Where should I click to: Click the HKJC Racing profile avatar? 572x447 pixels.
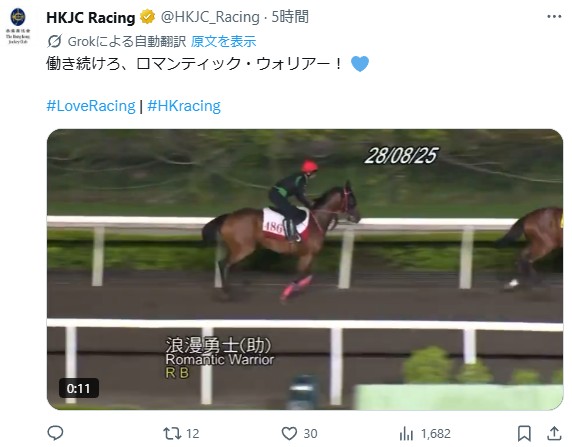pos(18,26)
